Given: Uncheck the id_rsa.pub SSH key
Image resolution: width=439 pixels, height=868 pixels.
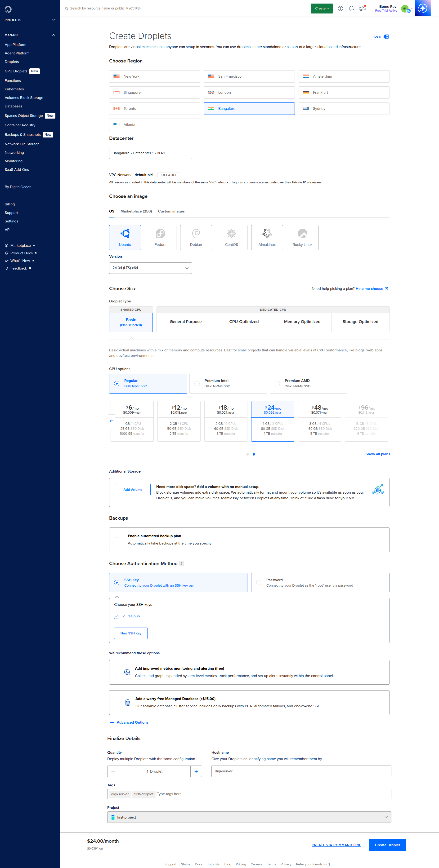Looking at the screenshot, I should [x=117, y=616].
